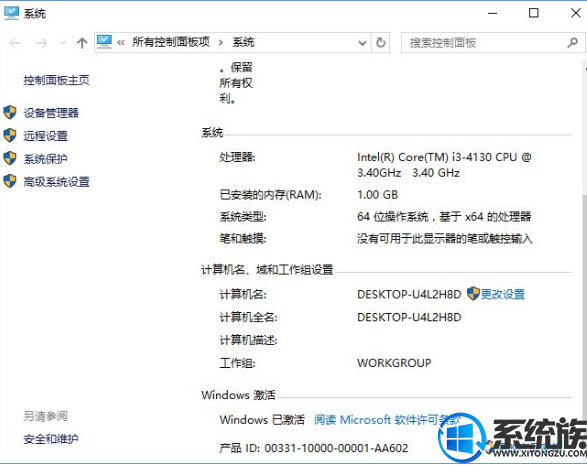Maximize the 系统 window
This screenshot has height=466, width=587.
point(534,13)
